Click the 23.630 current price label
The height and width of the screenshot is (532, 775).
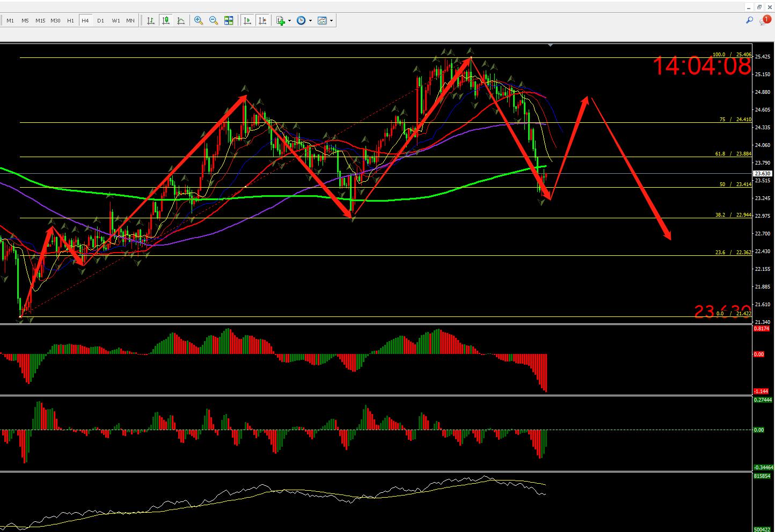pyautogui.click(x=763, y=173)
